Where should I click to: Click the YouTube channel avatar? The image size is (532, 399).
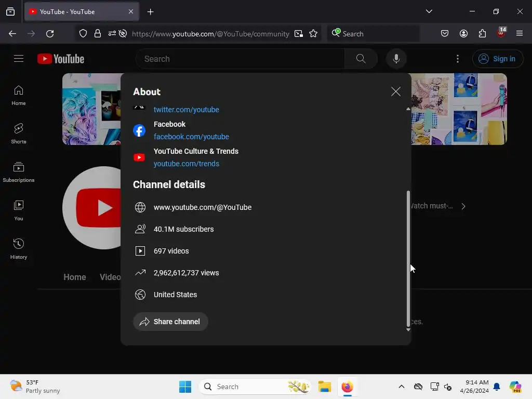pyautogui.click(x=91, y=208)
